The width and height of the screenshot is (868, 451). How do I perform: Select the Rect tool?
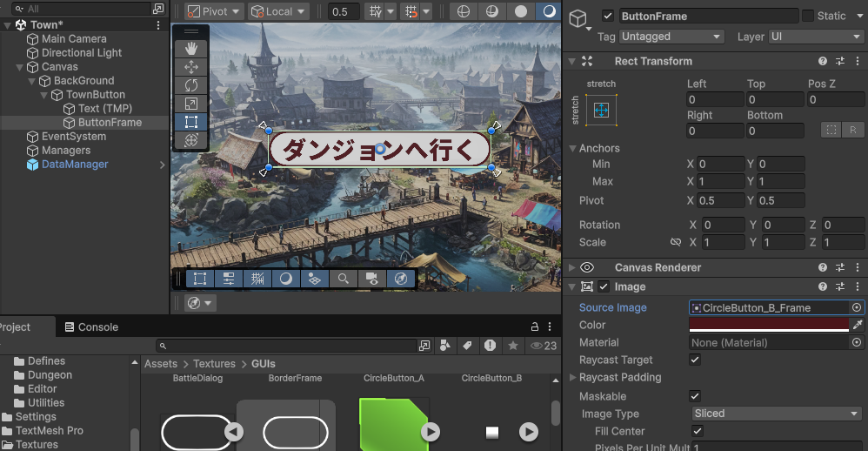point(190,122)
